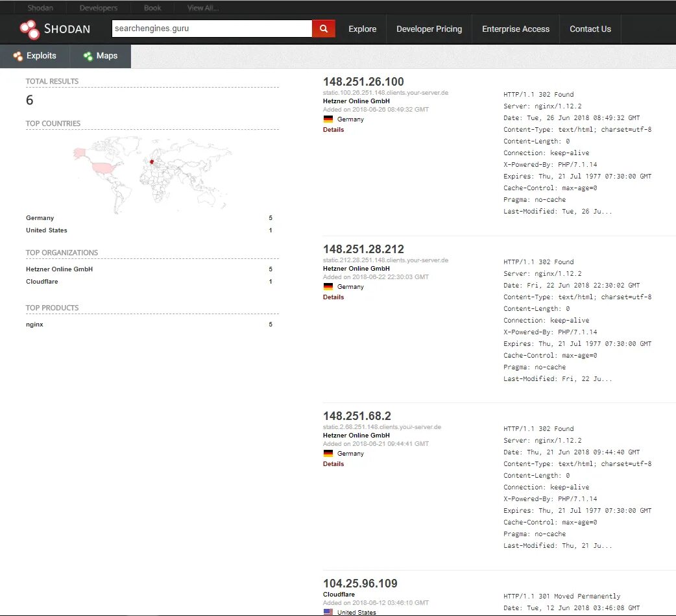Click the total results count 6
676x616 pixels.
click(29, 100)
